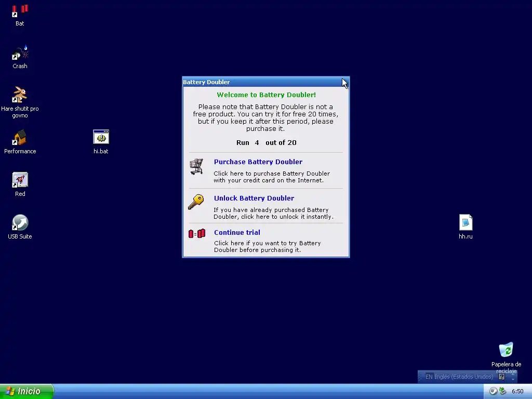Image resolution: width=532 pixels, height=399 pixels.
Task: Click the 'Run 4 out of 20' text
Action: (267, 143)
